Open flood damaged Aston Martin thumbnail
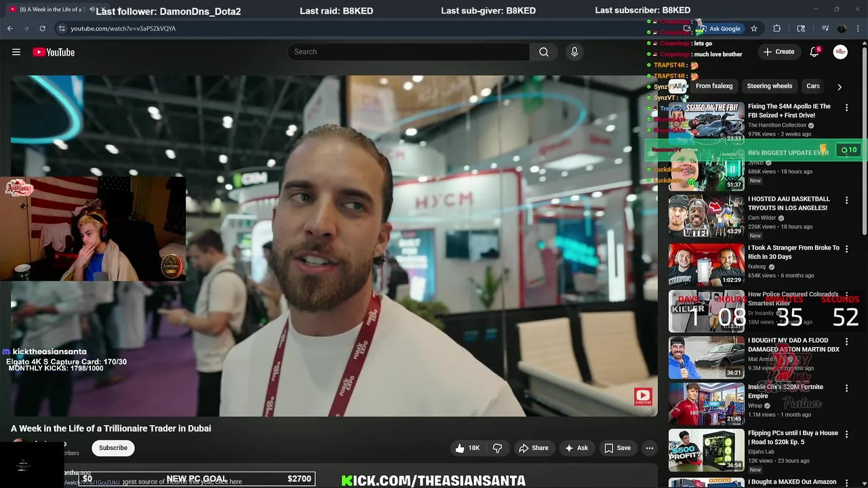 707,357
